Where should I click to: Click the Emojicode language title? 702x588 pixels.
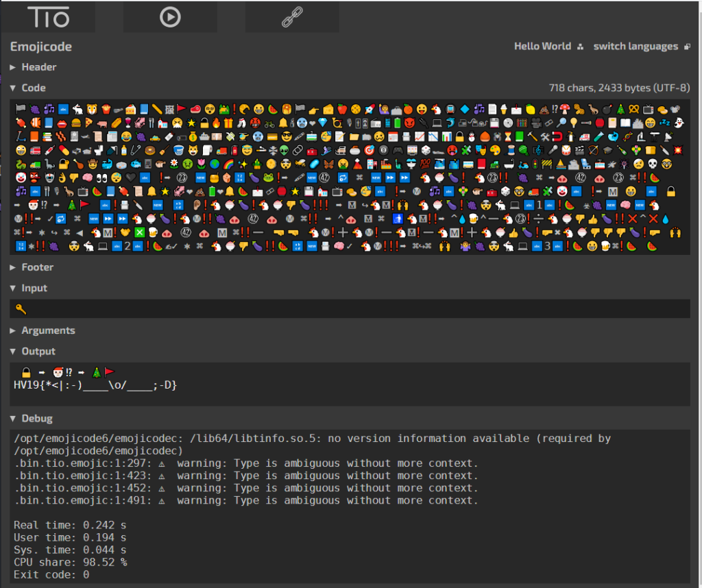40,47
